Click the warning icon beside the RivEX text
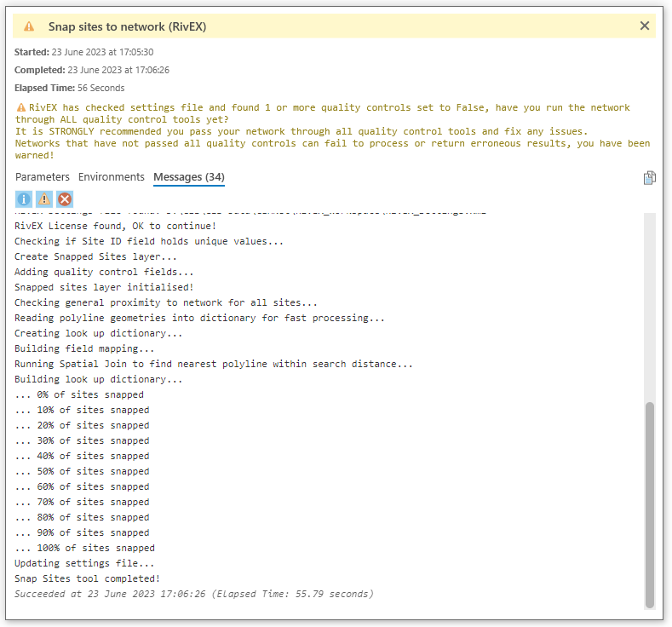Screen dimensions: 672x627 pos(21,107)
